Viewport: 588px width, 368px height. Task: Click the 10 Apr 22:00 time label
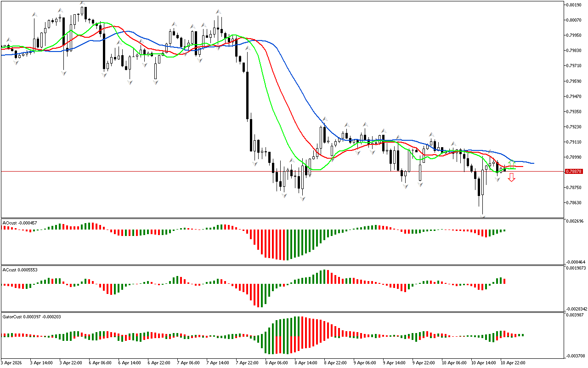[513, 363]
